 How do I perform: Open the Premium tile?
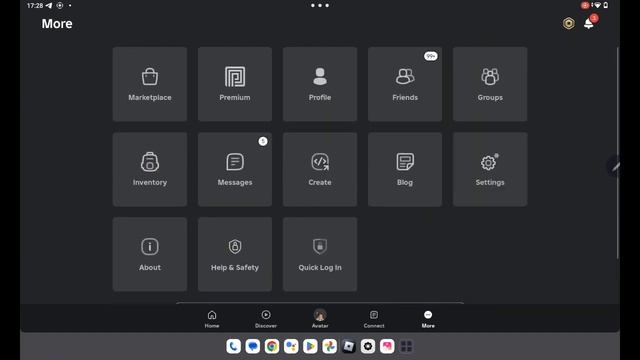235,84
